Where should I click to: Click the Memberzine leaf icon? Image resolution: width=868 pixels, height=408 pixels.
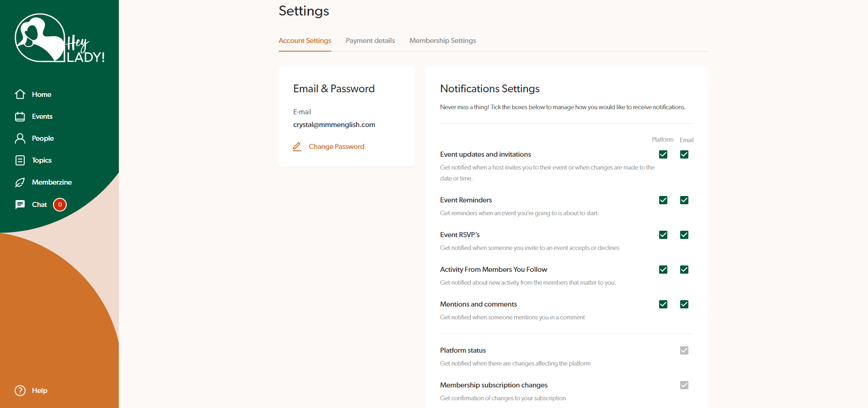pos(20,182)
